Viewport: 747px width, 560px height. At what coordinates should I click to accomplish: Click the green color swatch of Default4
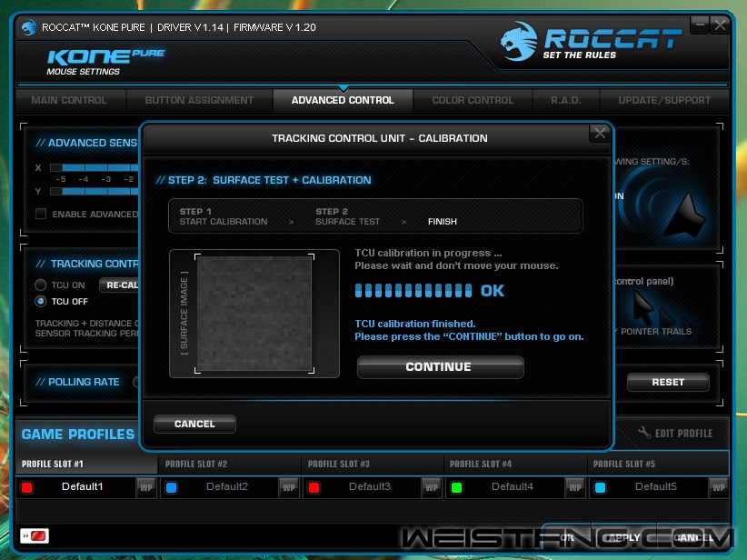456,487
